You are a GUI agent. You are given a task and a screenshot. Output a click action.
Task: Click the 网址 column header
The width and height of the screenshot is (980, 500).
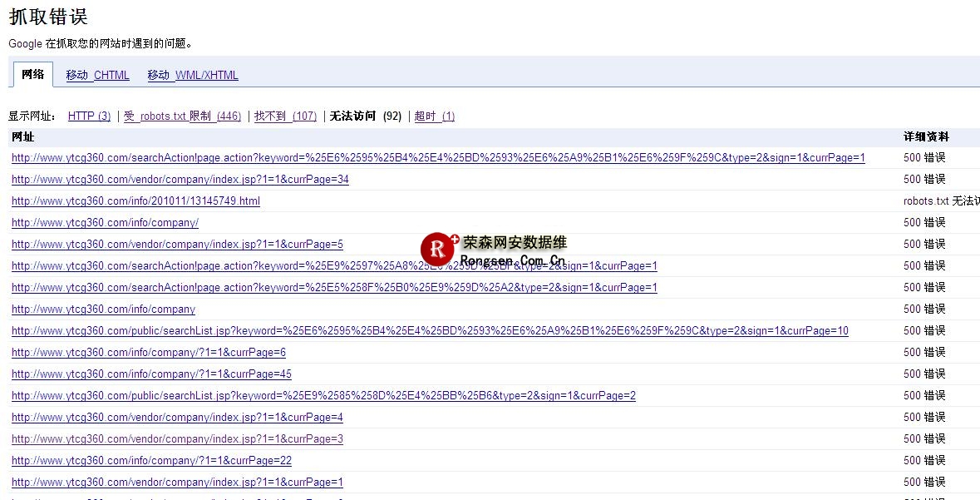click(23, 136)
